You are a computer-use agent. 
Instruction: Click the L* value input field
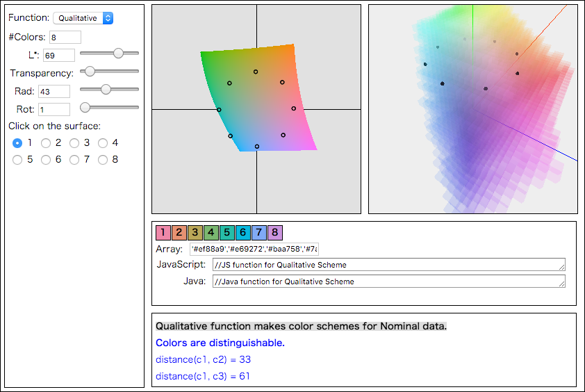click(59, 55)
